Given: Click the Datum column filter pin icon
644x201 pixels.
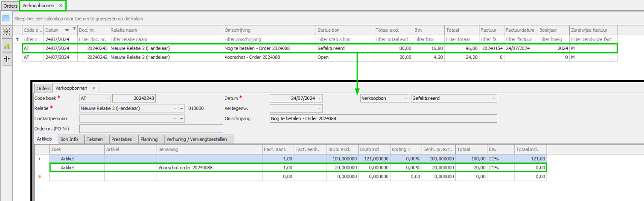Looking at the screenshot, I should point(75,29).
